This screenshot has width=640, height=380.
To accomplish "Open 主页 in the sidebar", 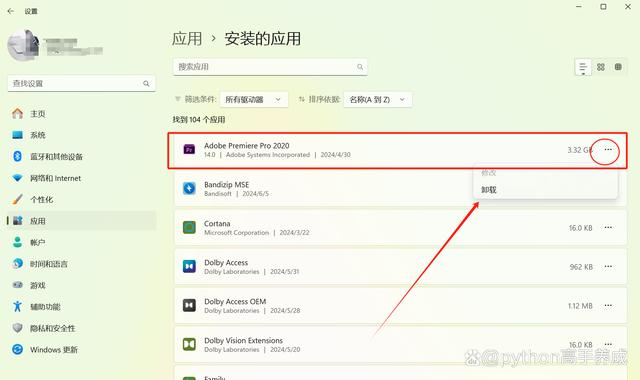I will [x=81, y=114].
